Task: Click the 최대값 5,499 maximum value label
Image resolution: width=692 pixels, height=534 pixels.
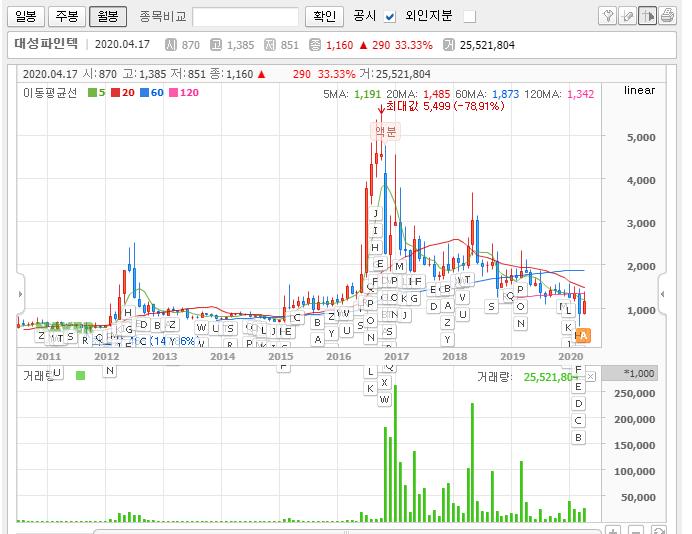Action: pyautogui.click(x=445, y=106)
